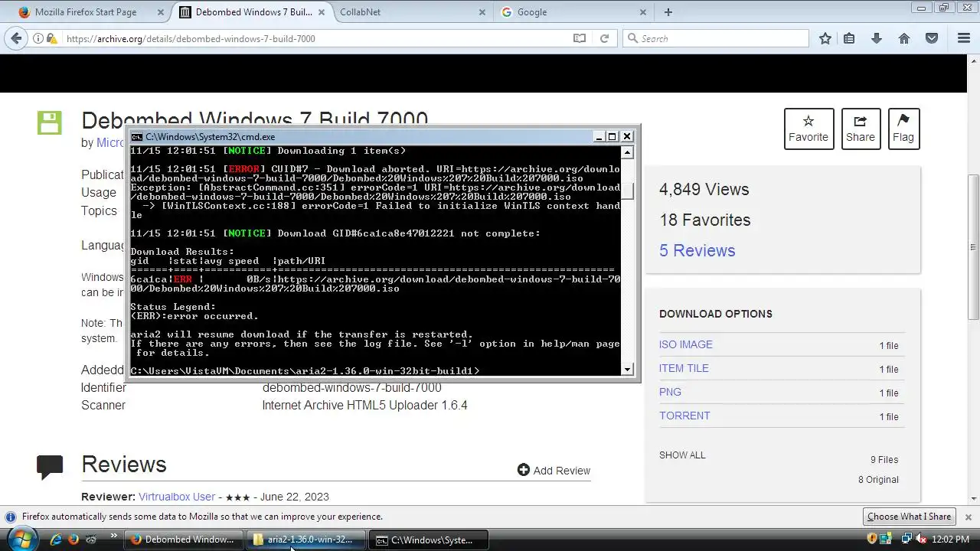
Task: Close the CollabNet tab
Action: point(482,12)
